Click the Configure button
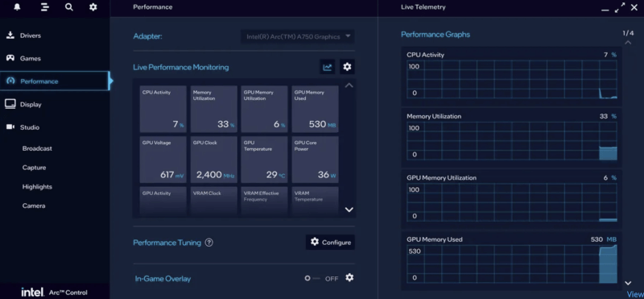 pyautogui.click(x=330, y=243)
